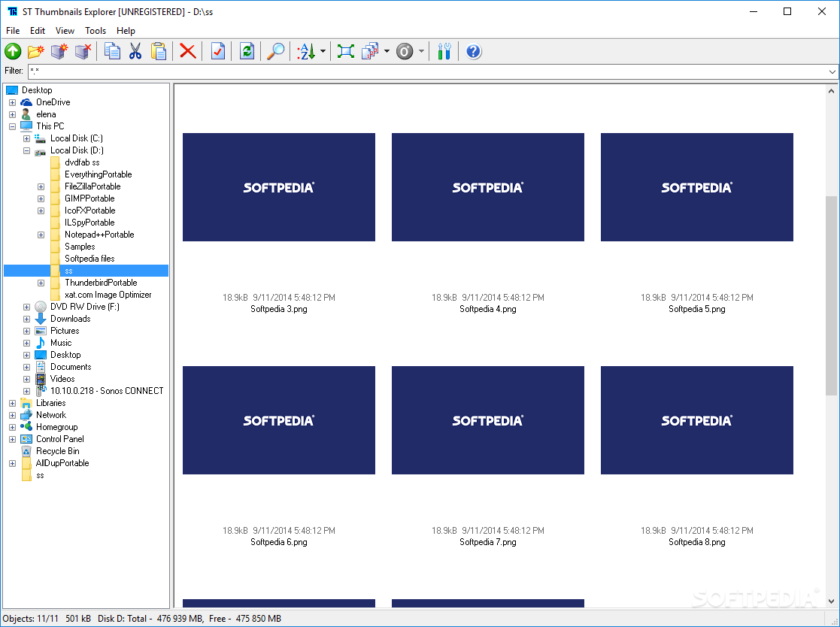840x627 pixels.
Task: Collapse Local Disk (D:)
Action: point(26,150)
